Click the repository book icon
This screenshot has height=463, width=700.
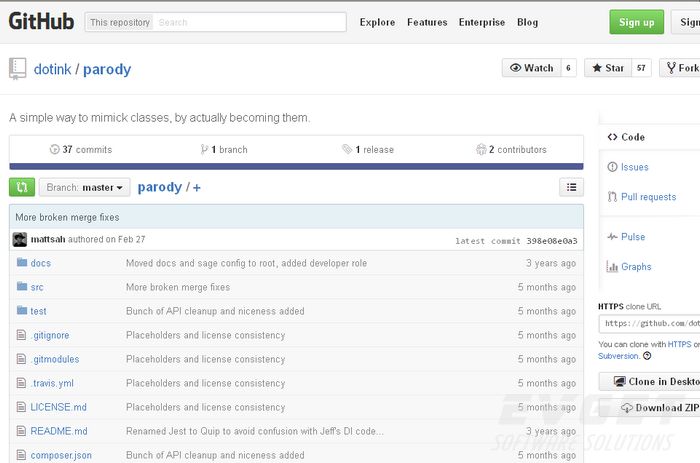(x=17, y=69)
